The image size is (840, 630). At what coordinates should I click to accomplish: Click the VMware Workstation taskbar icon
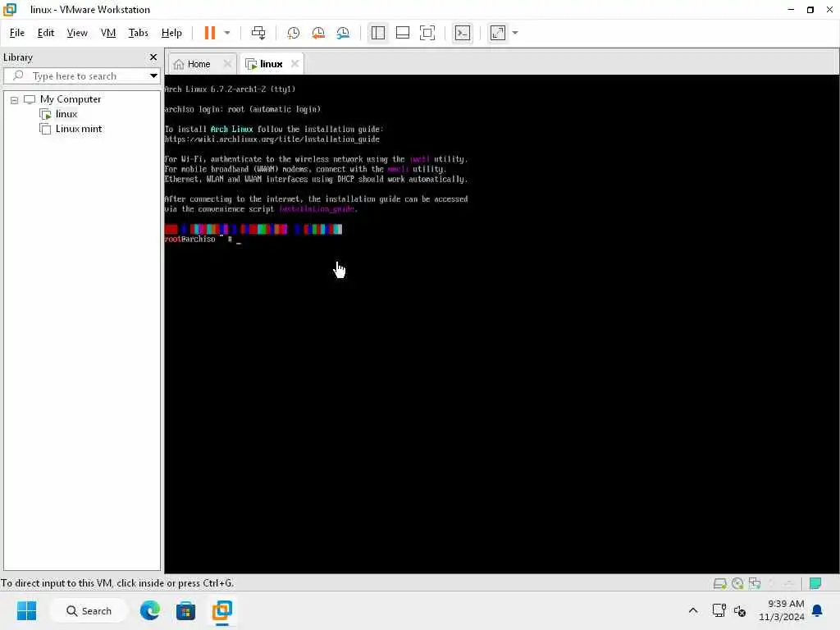tap(221, 610)
